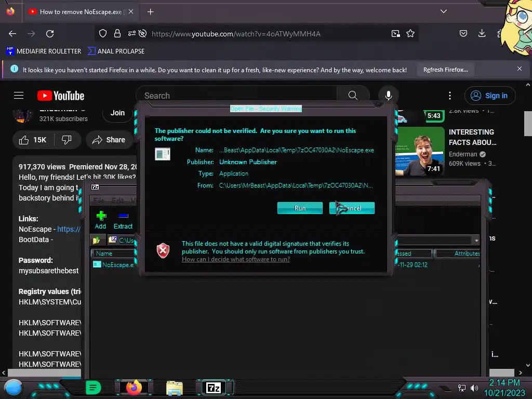Open the ANAL PROLAPSE bookmark
Screen dimensions: 532x399
[116, 51]
